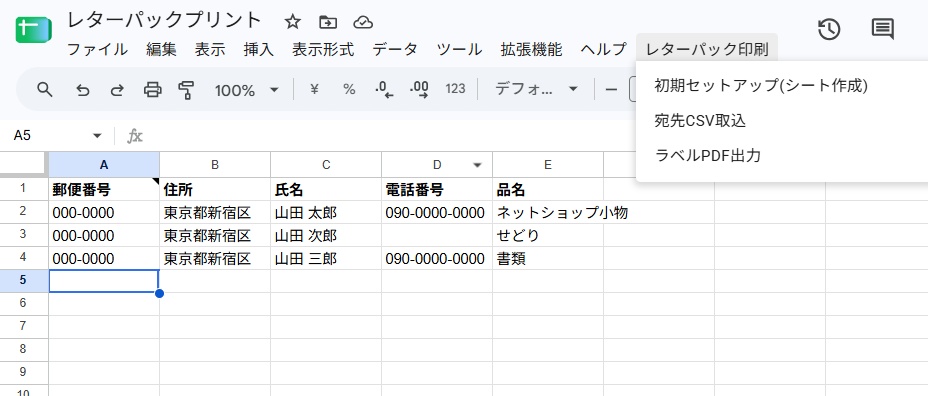Viewport: 928px width, 396px height.
Task: Select the 山田 次郎 cell
Action: [326, 235]
